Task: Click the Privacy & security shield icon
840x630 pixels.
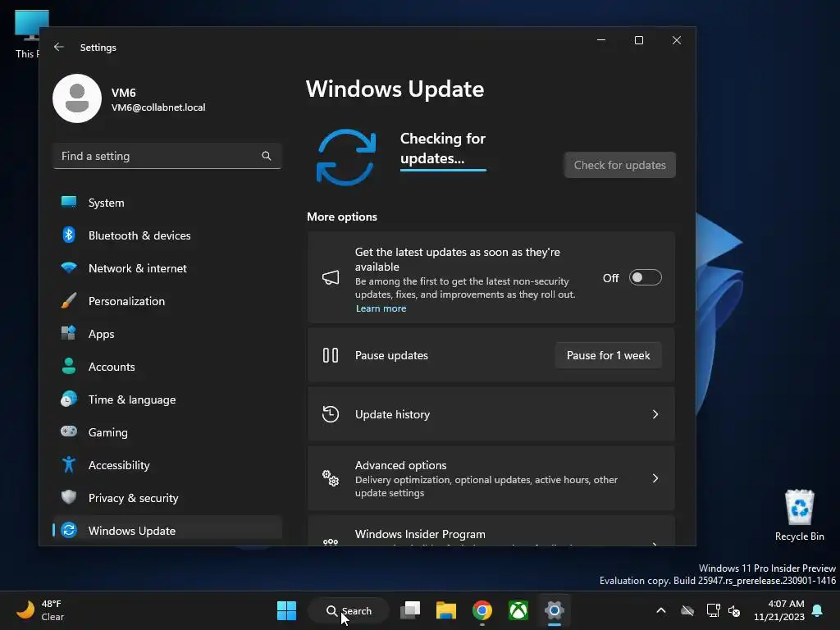Action: (69, 497)
